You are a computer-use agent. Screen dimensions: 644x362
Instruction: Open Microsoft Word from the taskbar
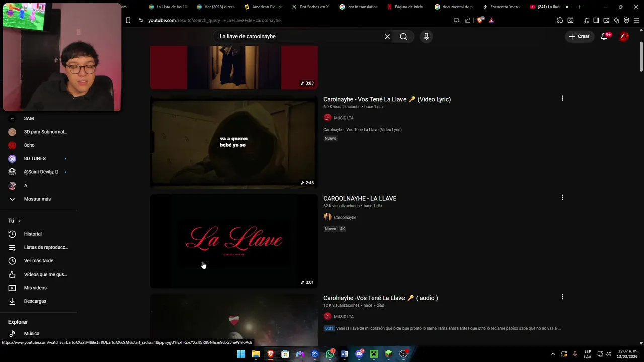pos(344,354)
